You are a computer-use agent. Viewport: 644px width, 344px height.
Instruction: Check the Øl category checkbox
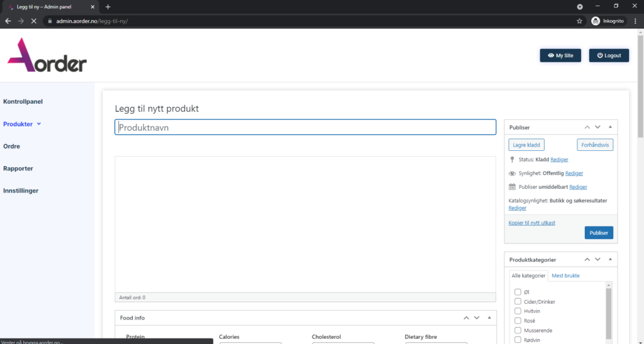[x=518, y=292]
